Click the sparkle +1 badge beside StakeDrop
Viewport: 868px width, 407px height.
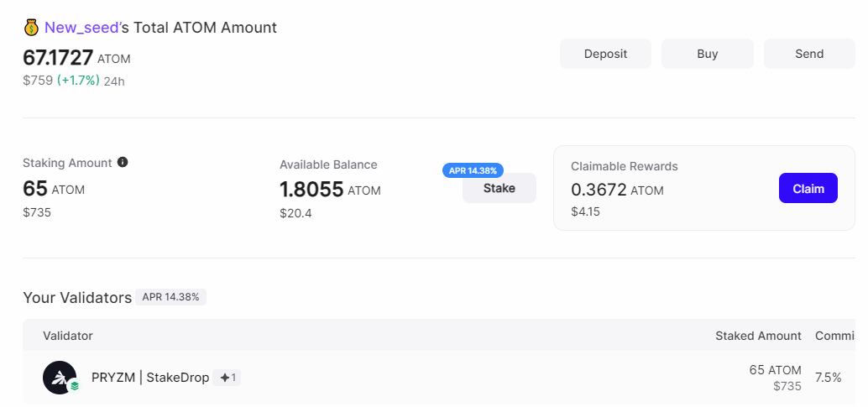click(x=227, y=378)
